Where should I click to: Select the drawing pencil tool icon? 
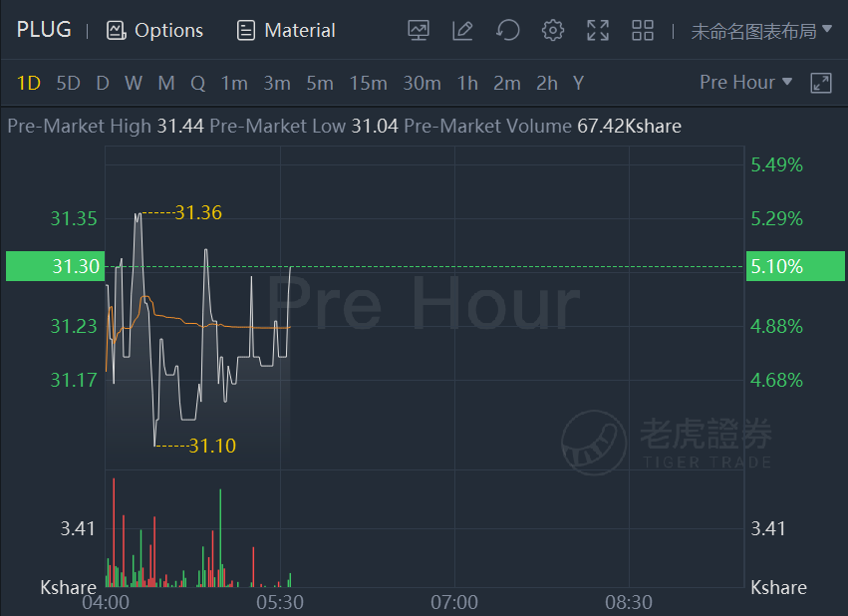click(463, 30)
